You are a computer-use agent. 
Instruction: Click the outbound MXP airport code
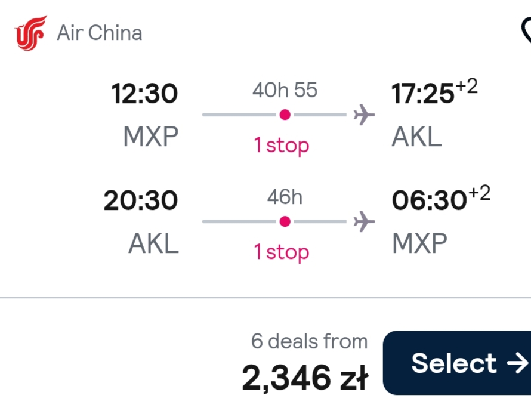point(151,137)
